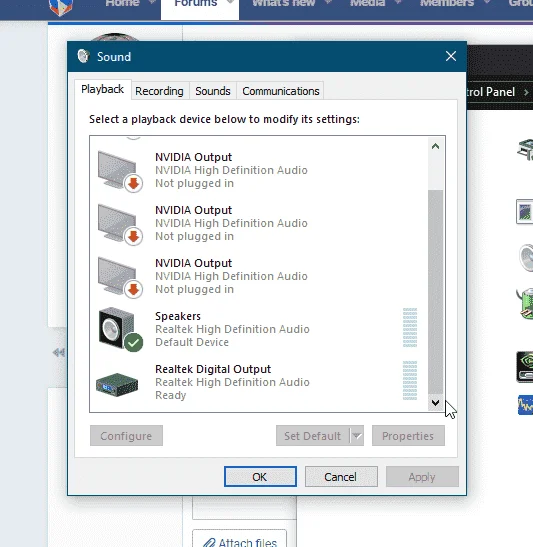Open the Media menu in browser

[368, 3]
